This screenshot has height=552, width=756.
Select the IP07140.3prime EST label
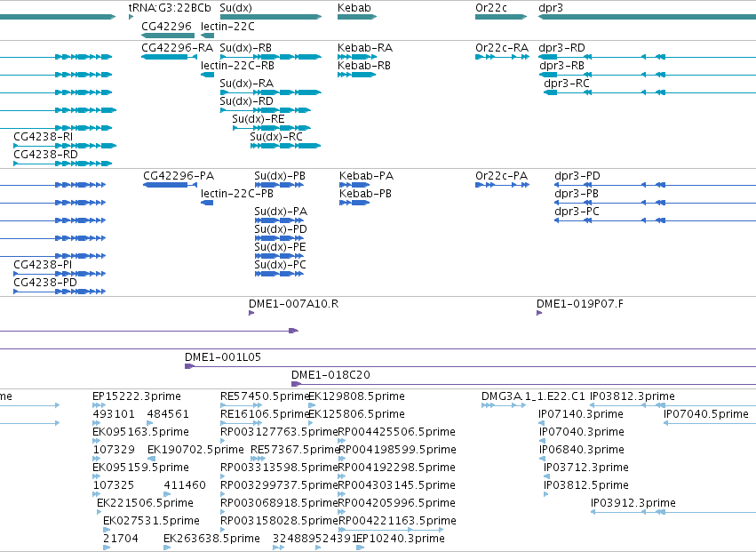[580, 414]
